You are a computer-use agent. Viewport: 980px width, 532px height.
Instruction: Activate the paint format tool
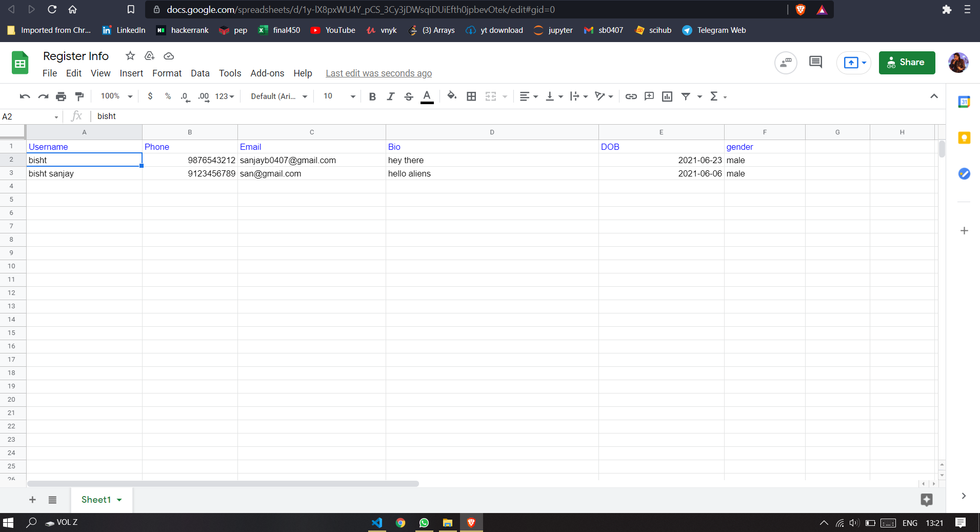[79, 96]
